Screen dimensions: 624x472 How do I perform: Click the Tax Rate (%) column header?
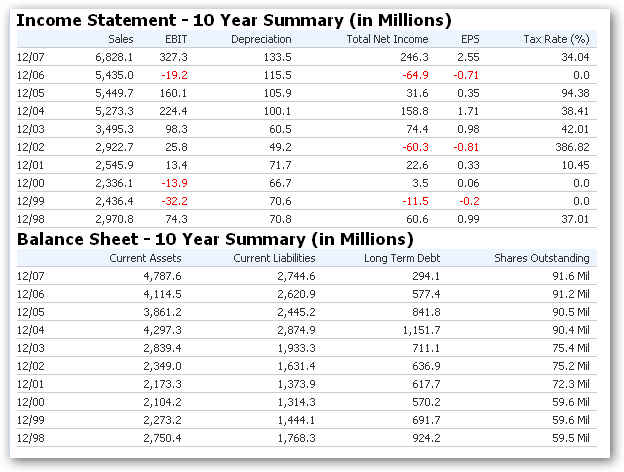point(556,39)
